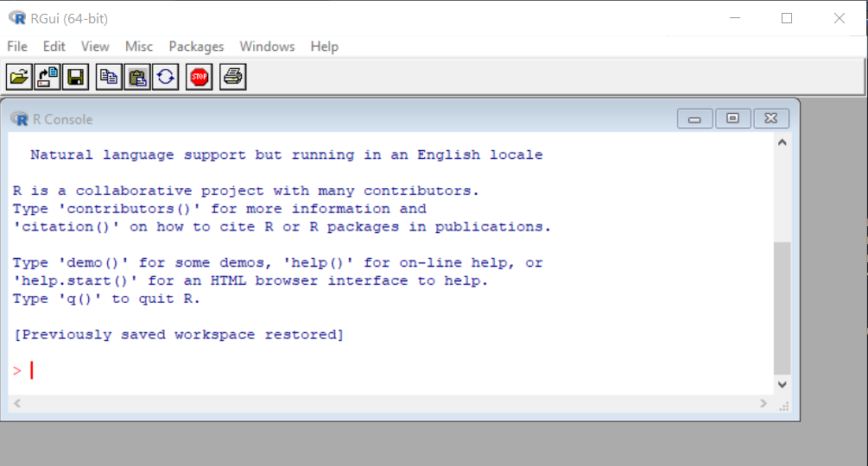Open the Windows menu

pos(268,47)
